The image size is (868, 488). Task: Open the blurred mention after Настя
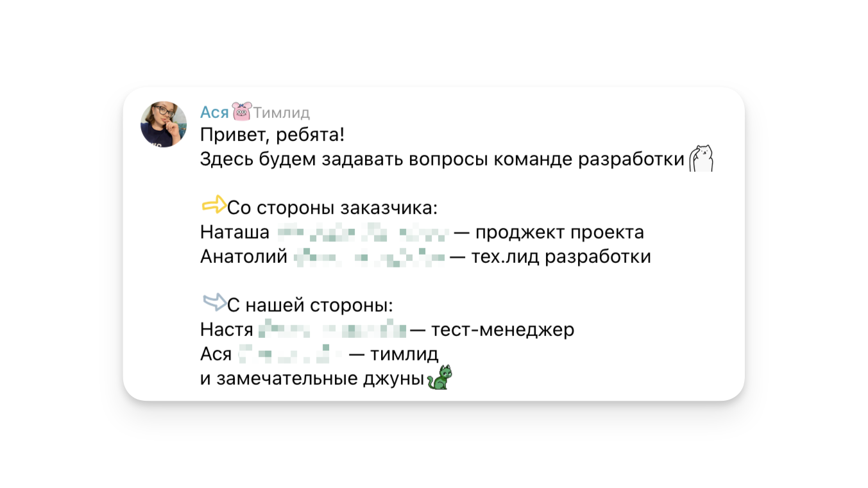point(332,330)
